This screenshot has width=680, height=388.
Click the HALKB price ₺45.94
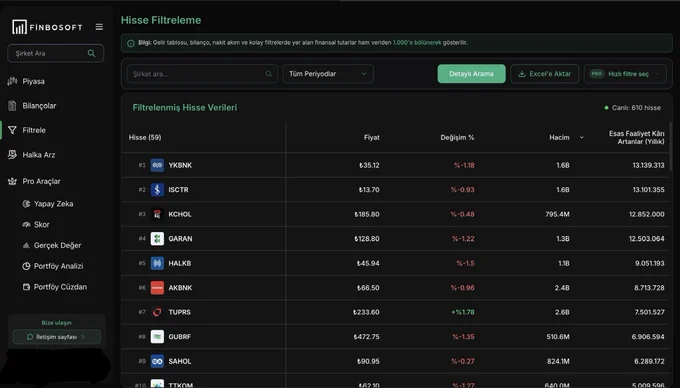coord(368,263)
